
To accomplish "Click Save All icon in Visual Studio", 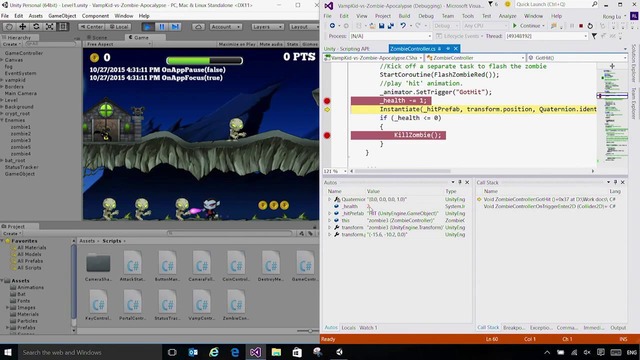I will coord(391,26).
